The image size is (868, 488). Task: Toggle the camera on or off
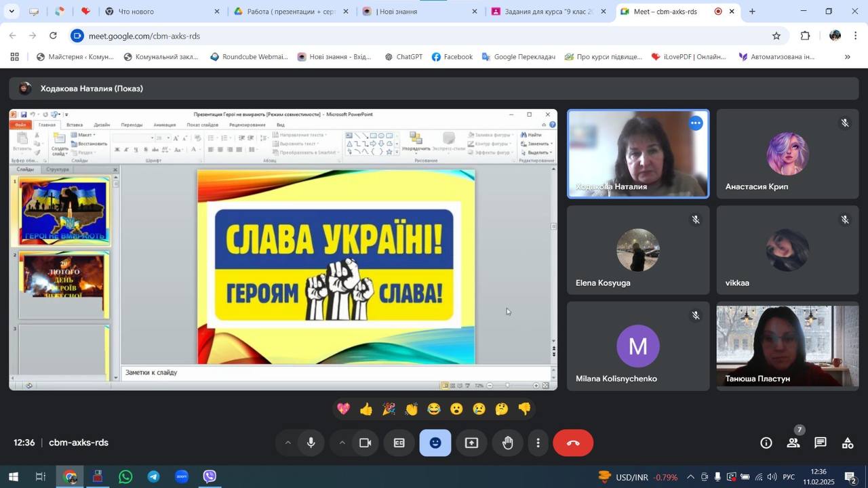pos(366,443)
